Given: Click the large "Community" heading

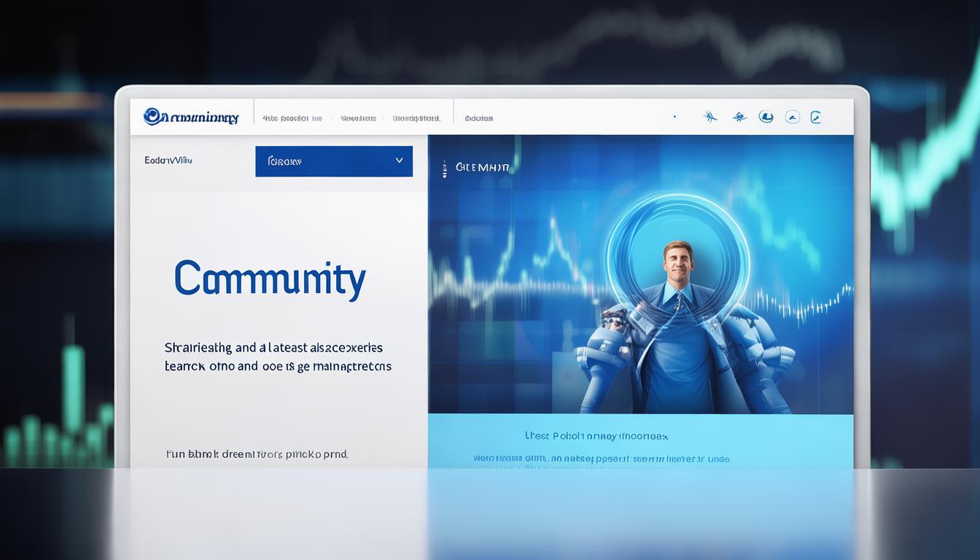Looking at the screenshot, I should pos(270,280).
